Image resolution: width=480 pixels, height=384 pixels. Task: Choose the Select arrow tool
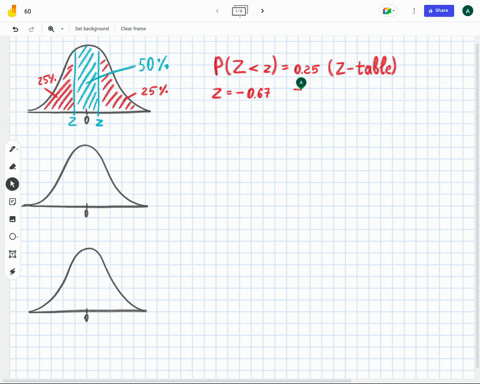12,184
